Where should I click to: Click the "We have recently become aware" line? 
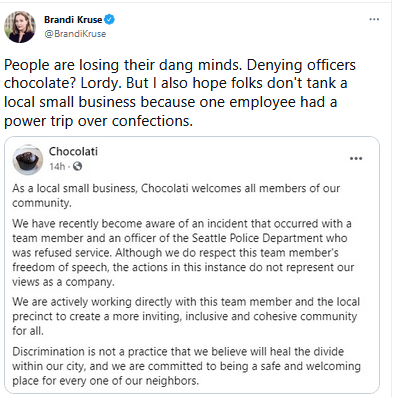pos(182,223)
